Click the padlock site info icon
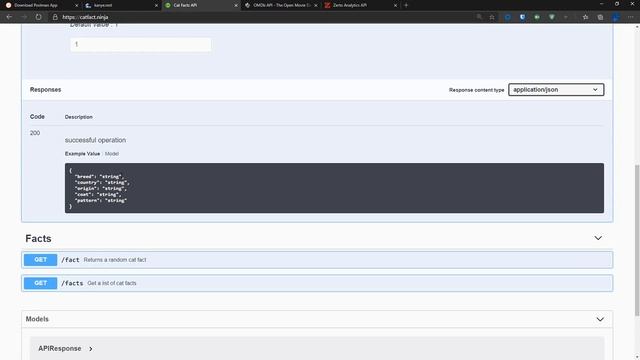The height and width of the screenshot is (360, 640). tap(55, 17)
